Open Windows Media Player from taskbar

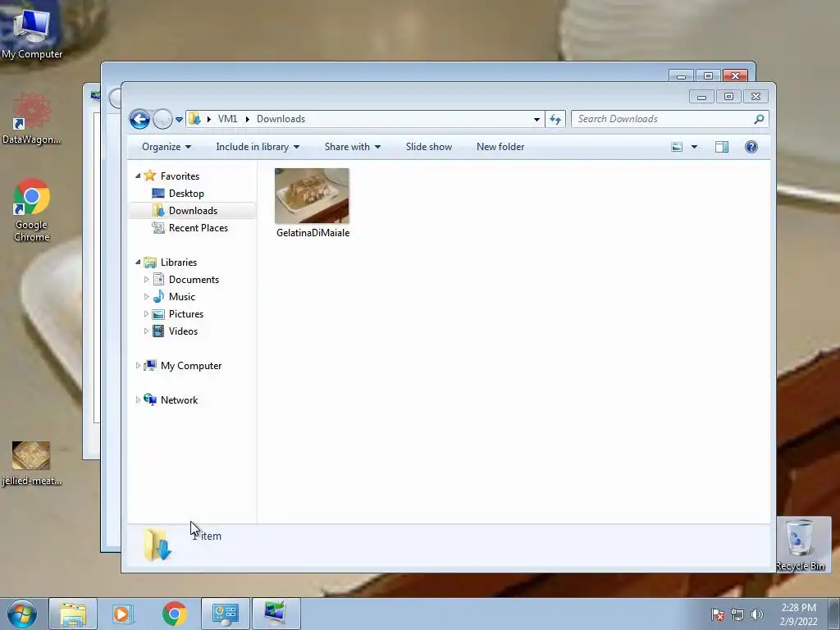(123, 614)
